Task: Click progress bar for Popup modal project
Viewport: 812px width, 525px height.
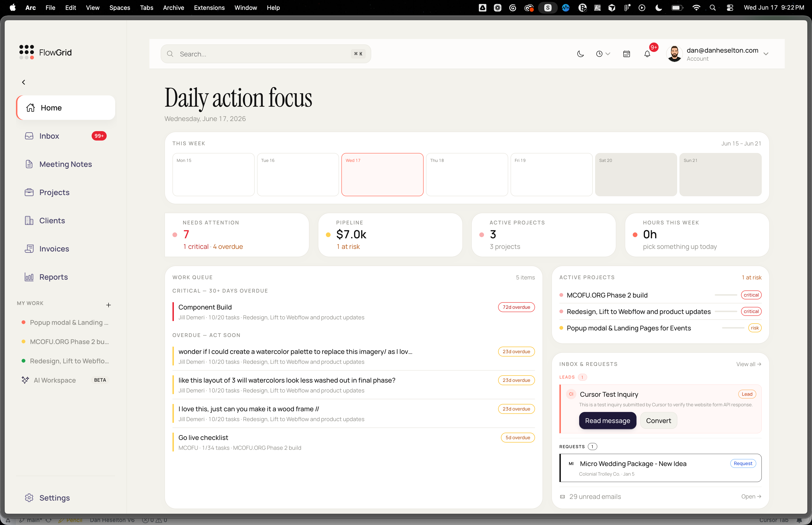Action: (733, 328)
